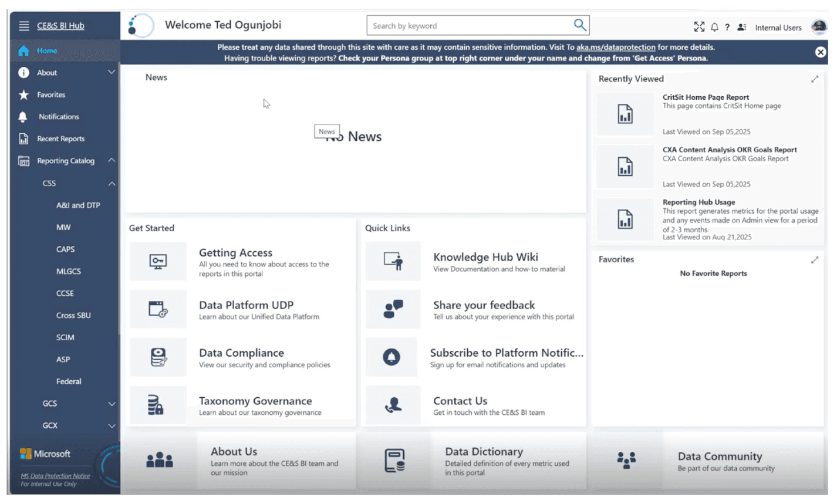Image resolution: width=837 pixels, height=504 pixels.
Task: Collapse the CSS section chevron
Action: [111, 183]
